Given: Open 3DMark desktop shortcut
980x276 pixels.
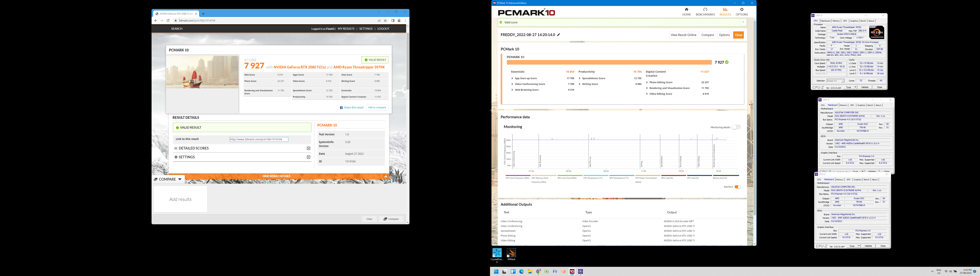Looking at the screenshot, I should [x=511, y=254].
